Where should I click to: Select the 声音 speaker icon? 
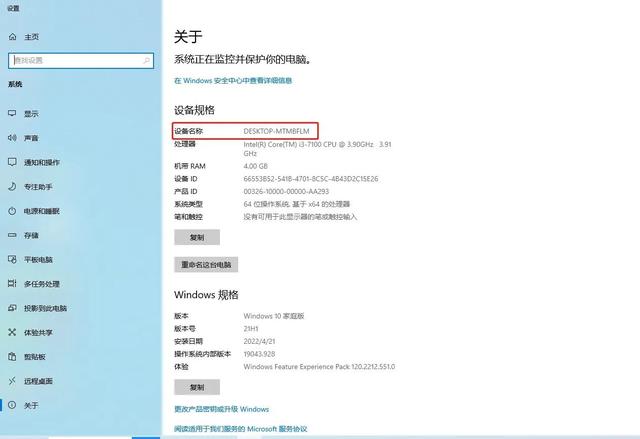click(12, 138)
